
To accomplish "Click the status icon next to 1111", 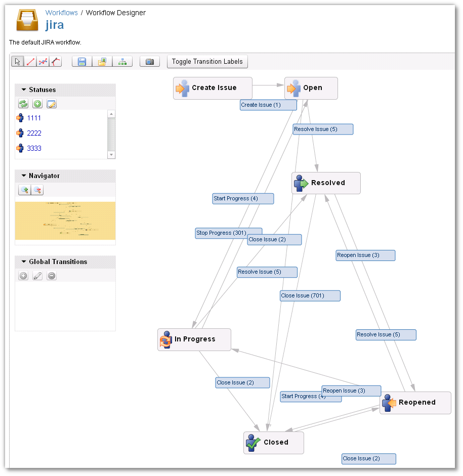I will [x=20, y=118].
